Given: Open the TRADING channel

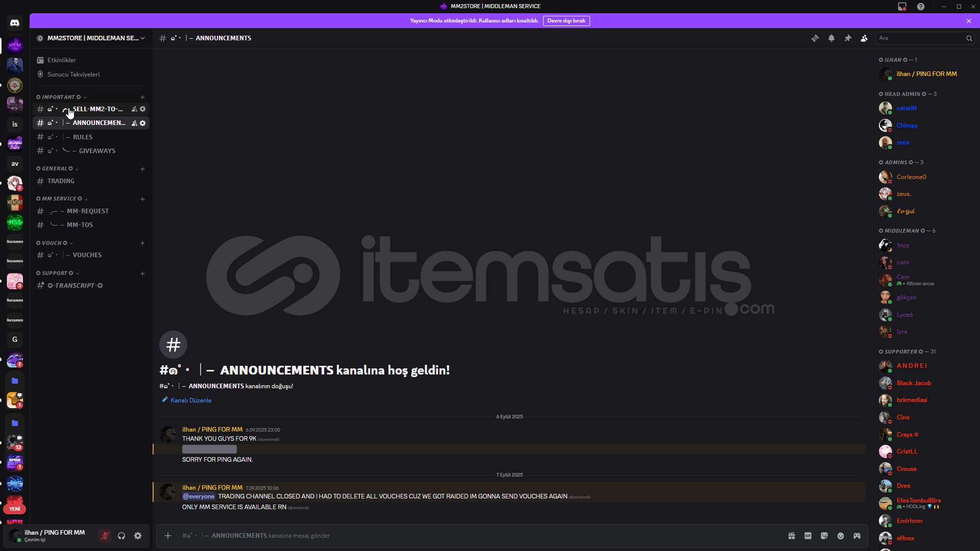Looking at the screenshot, I should 91,181.
